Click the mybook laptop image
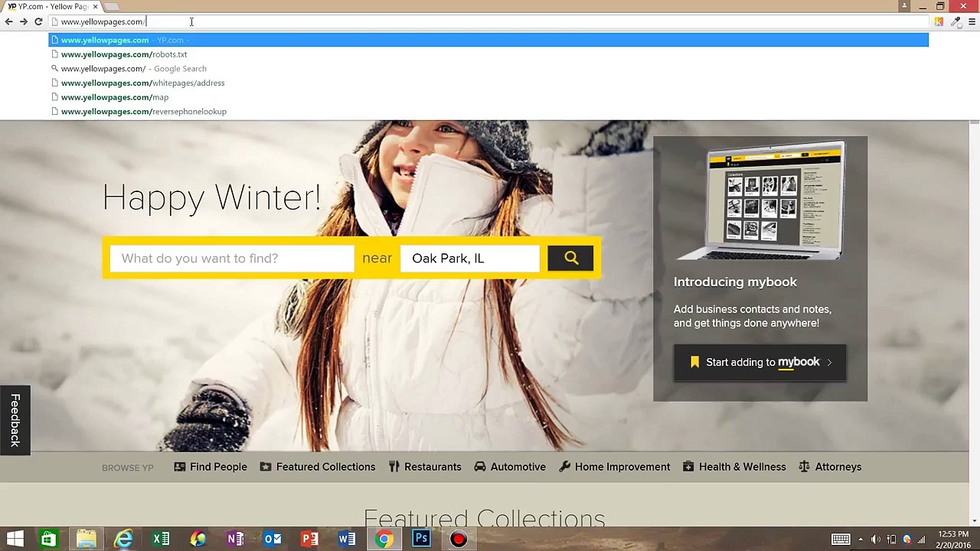The width and height of the screenshot is (980, 551). tap(761, 201)
